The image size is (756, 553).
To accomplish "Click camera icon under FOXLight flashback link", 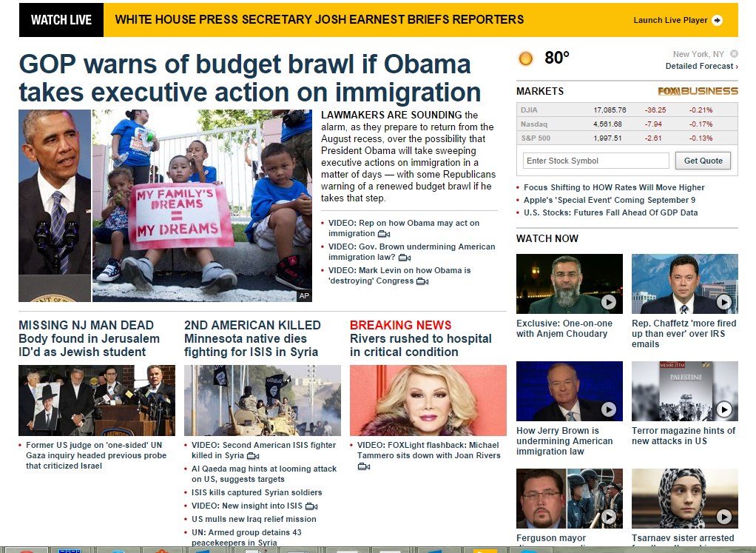I will click(x=364, y=466).
